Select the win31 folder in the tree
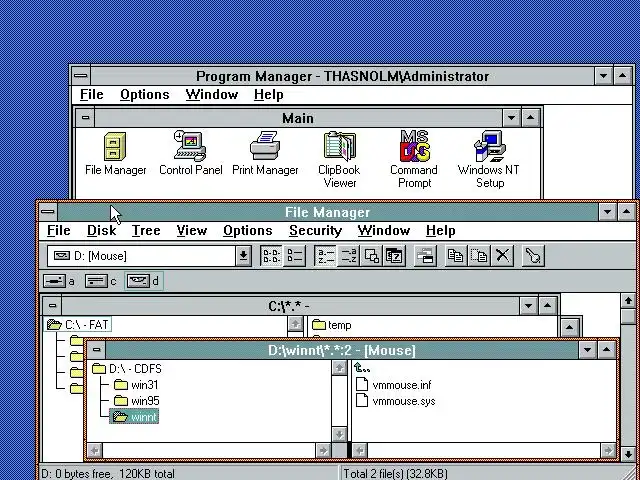Screen dimensions: 640x480 click(x=136, y=385)
